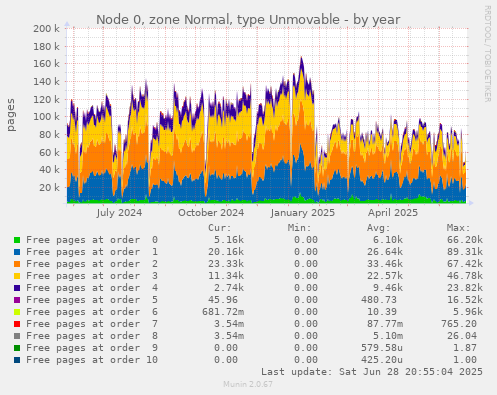Viewport: 497px width, 395px height.
Task: Click the 'pages' y-axis title
Action: [x=11, y=115]
